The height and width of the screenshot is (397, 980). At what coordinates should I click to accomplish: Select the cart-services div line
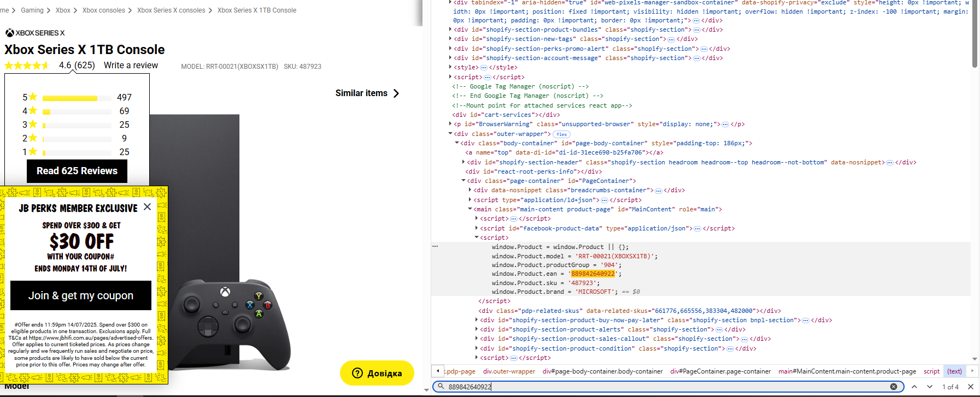point(506,115)
